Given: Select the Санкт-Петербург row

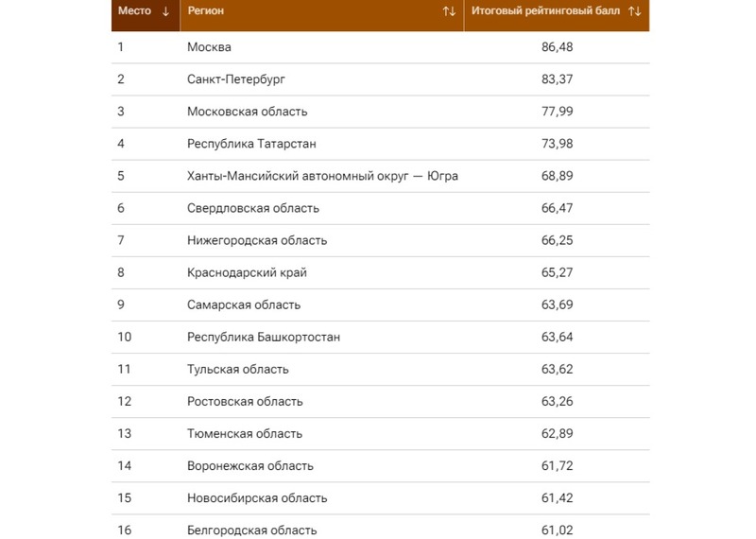Looking at the screenshot, I should pyautogui.click(x=381, y=79).
